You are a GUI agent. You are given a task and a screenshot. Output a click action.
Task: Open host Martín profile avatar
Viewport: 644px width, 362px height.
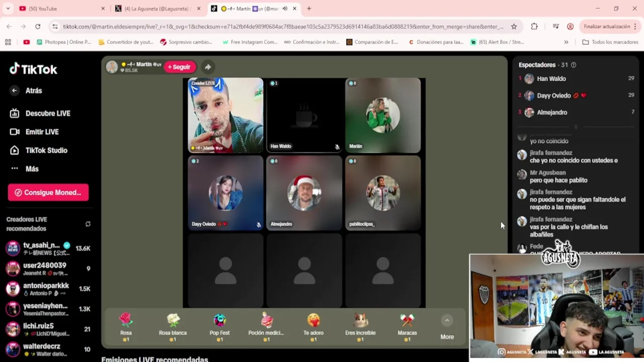point(112,67)
